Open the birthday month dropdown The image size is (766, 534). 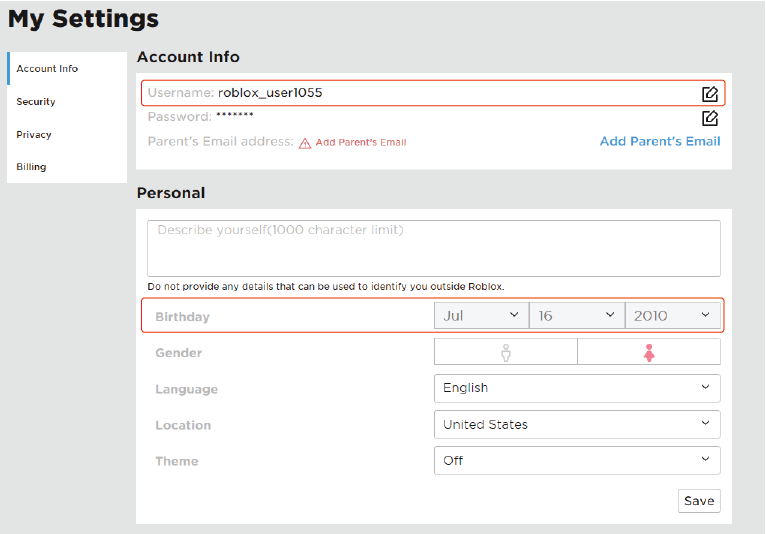(481, 316)
